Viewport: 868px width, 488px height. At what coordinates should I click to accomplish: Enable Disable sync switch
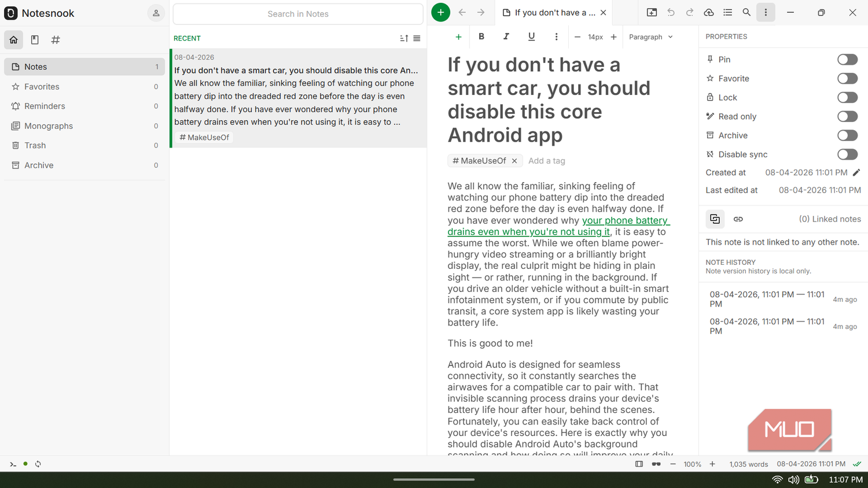(x=847, y=154)
